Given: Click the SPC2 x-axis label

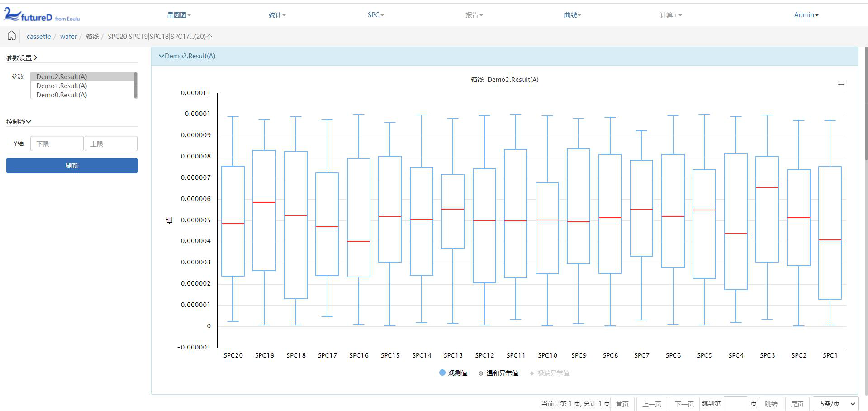Looking at the screenshot, I should pos(799,355).
